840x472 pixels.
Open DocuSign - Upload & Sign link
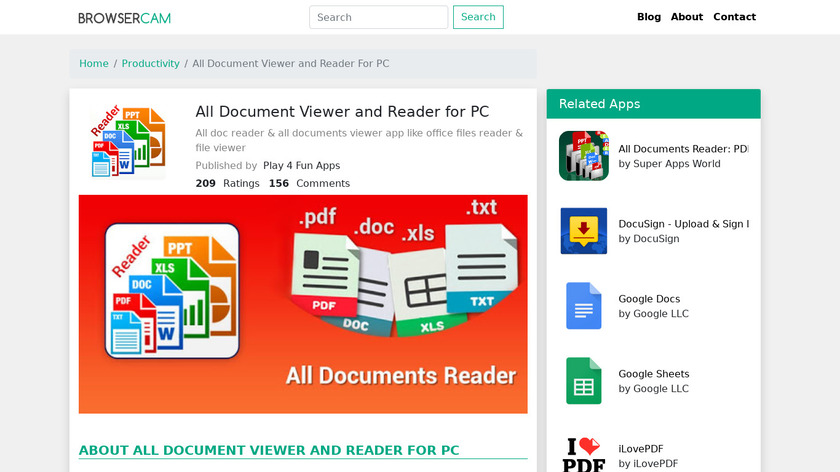tap(684, 224)
